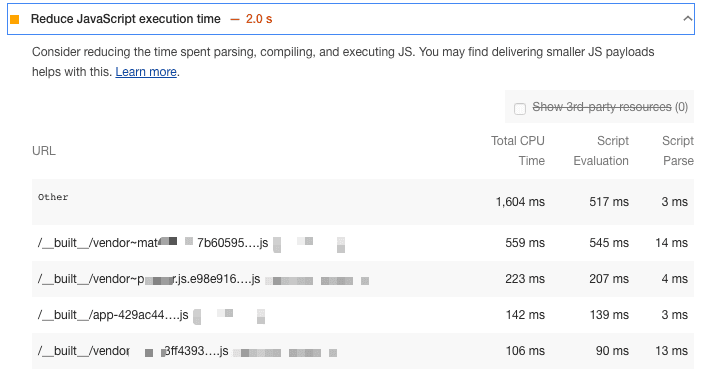This screenshot has width=706, height=377.
Task: Open the vendor~p e98e916 js URL
Action: tap(149, 279)
